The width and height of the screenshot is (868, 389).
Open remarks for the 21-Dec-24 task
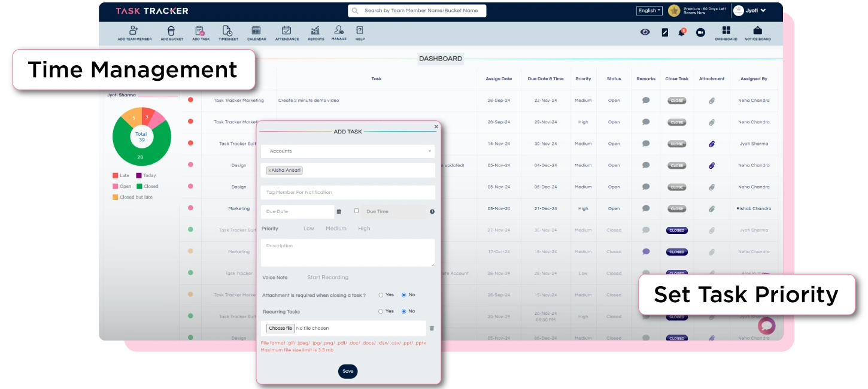pyautogui.click(x=646, y=208)
